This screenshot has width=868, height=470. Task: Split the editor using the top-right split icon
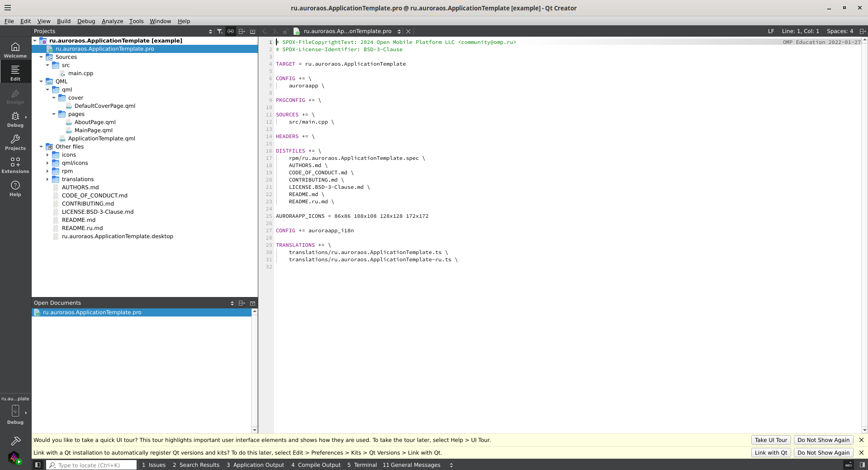coord(862,31)
